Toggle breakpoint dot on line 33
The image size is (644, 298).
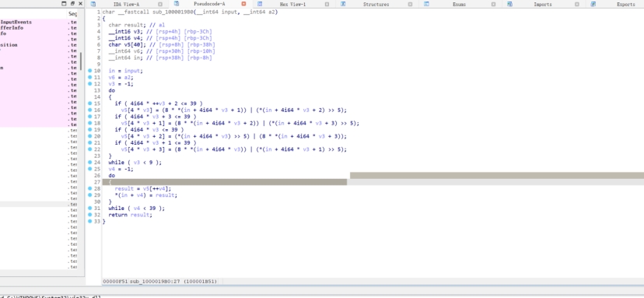coord(90,221)
